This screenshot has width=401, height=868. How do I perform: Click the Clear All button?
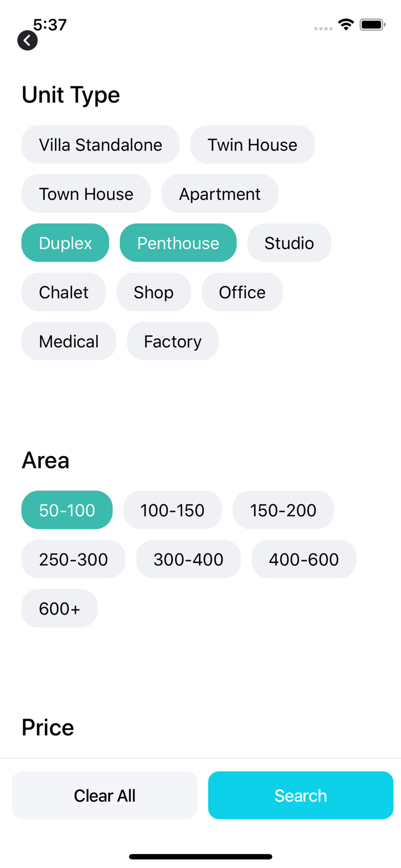(x=105, y=795)
